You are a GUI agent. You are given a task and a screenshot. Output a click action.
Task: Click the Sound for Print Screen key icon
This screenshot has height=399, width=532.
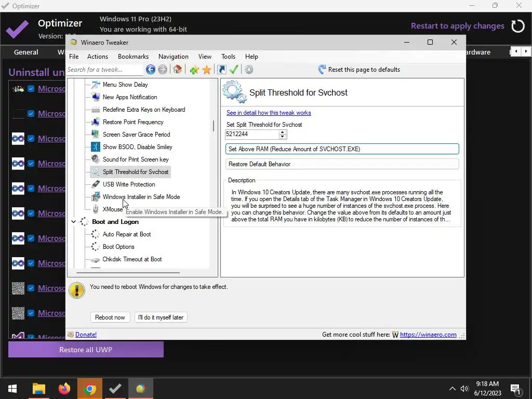(96, 159)
